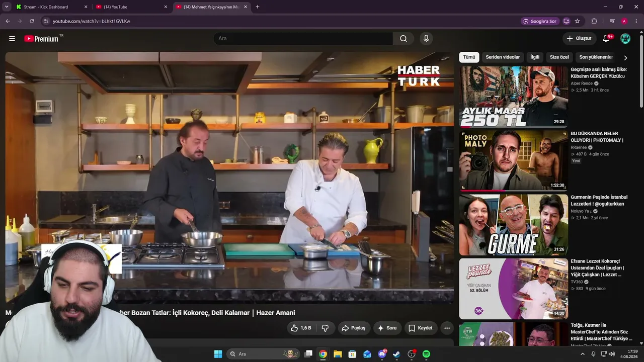Screen dimensions: 644x362
Task: Click the Paylaş share button
Action: point(353,328)
